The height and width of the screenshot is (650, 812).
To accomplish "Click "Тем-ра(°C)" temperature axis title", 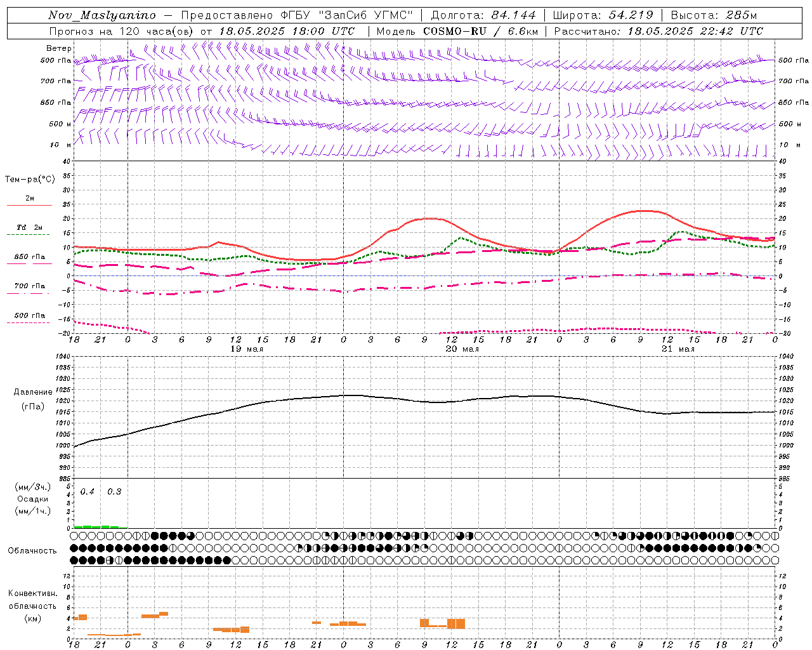I will (30, 180).
